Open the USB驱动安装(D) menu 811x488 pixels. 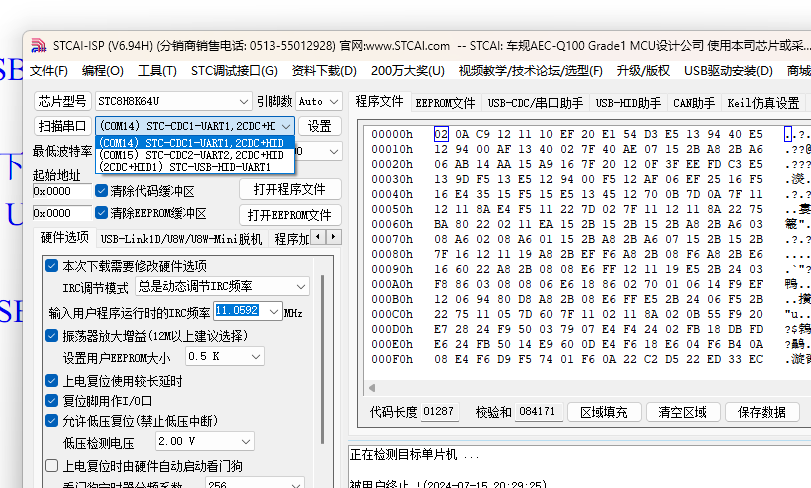pos(728,71)
